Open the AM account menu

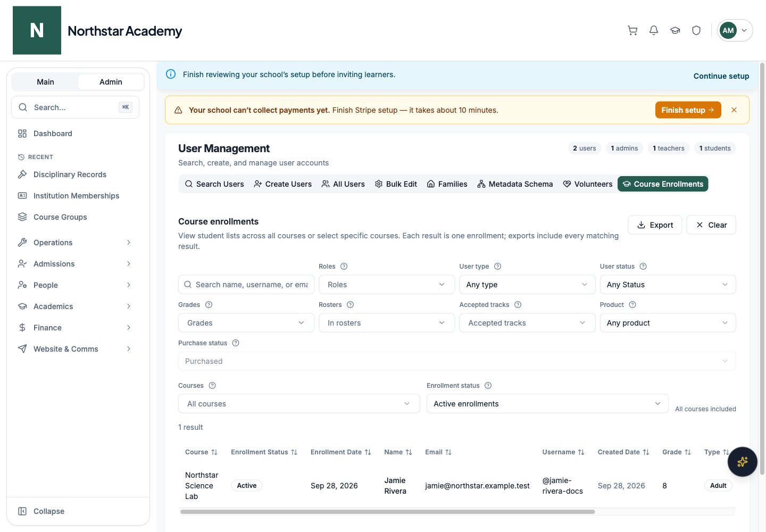(735, 30)
